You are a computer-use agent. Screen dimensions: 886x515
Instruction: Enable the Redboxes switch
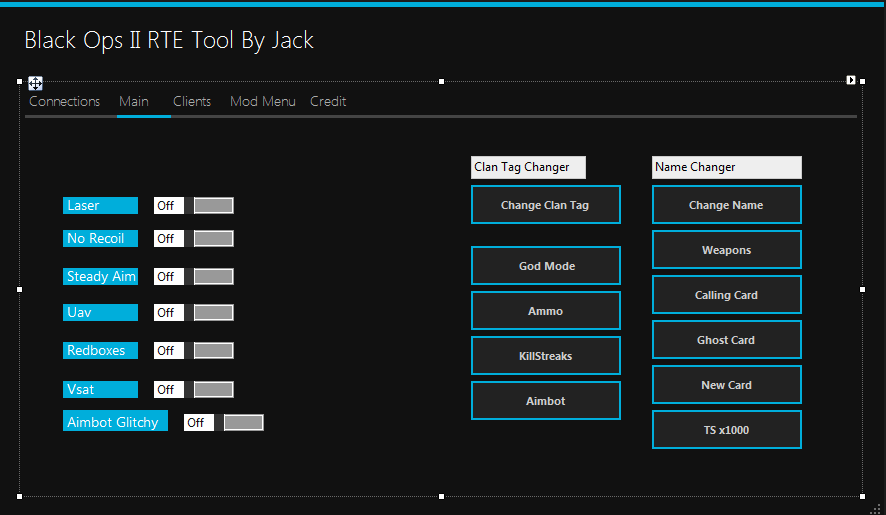tap(193, 350)
